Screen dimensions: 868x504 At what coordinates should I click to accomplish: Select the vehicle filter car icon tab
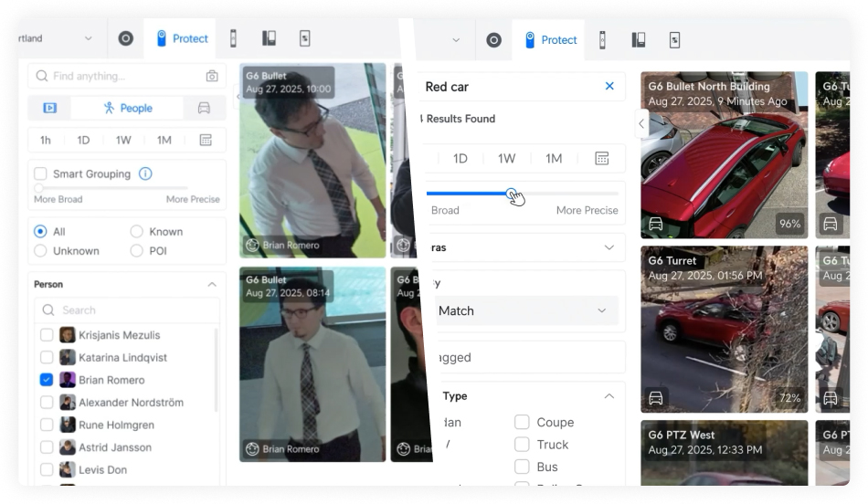coord(204,108)
